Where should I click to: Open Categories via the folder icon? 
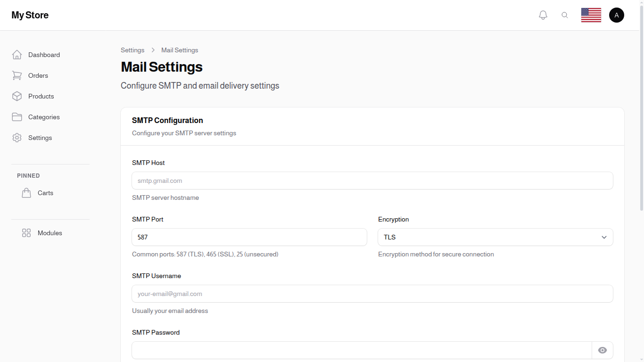click(x=17, y=117)
